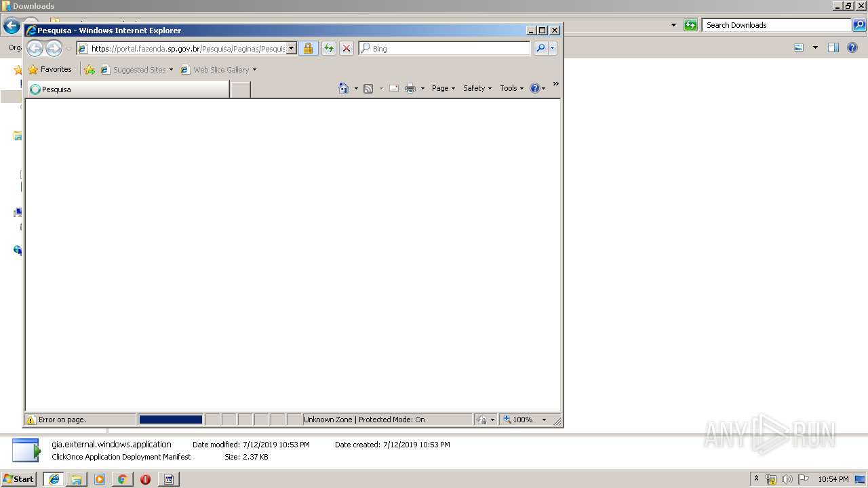Image resolution: width=868 pixels, height=488 pixels.
Task: Open the Read Mail icon
Action: (x=393, y=88)
